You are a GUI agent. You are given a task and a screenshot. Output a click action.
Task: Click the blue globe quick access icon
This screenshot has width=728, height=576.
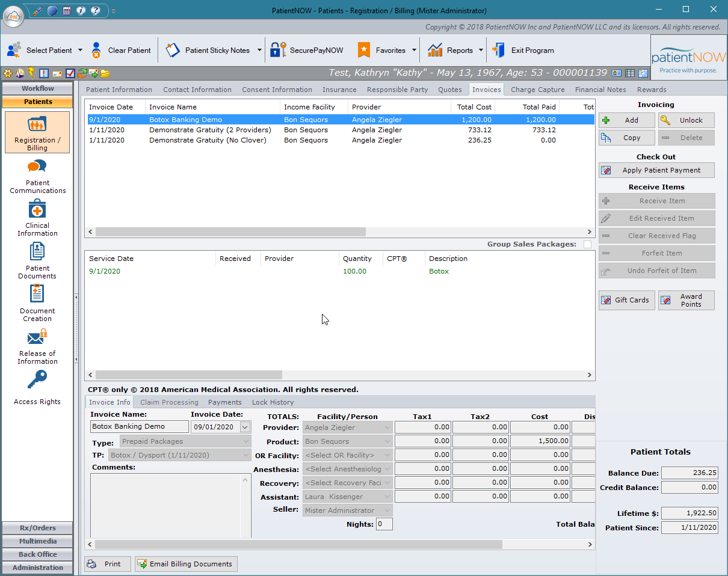pyautogui.click(x=52, y=10)
